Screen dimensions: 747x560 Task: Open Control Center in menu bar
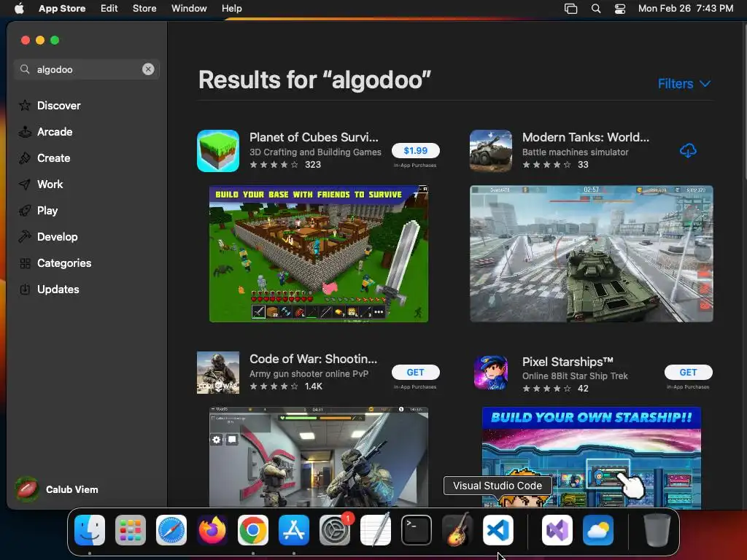click(620, 9)
